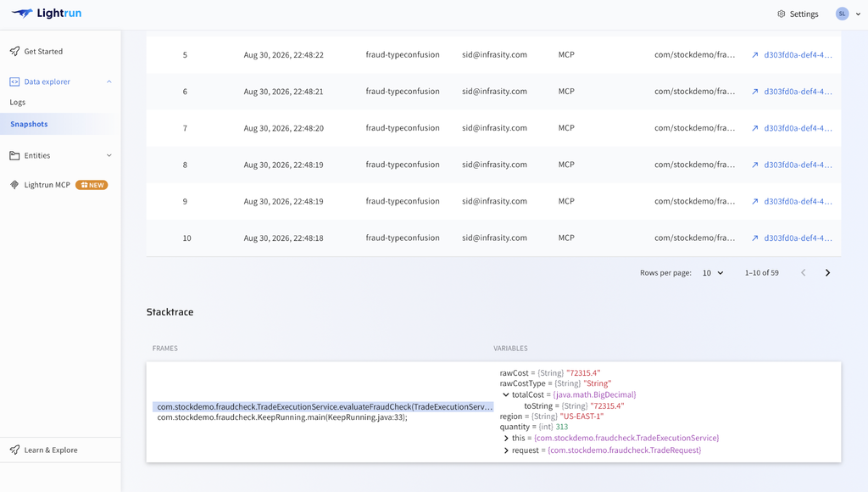Click the FRAMES column header
Viewport: 868px width, 492px height.
[165, 349]
